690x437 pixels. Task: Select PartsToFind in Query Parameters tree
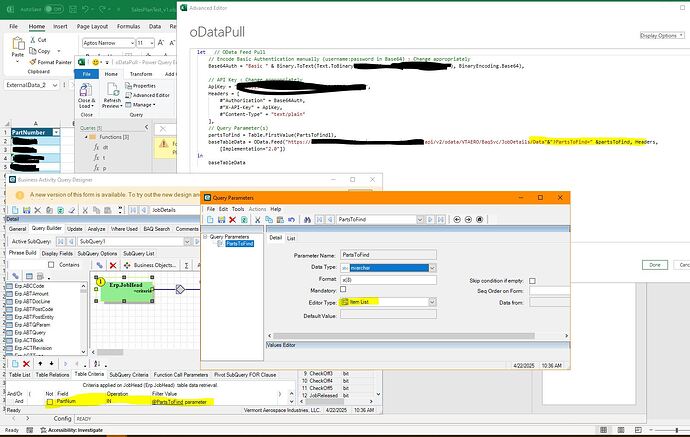point(240,243)
